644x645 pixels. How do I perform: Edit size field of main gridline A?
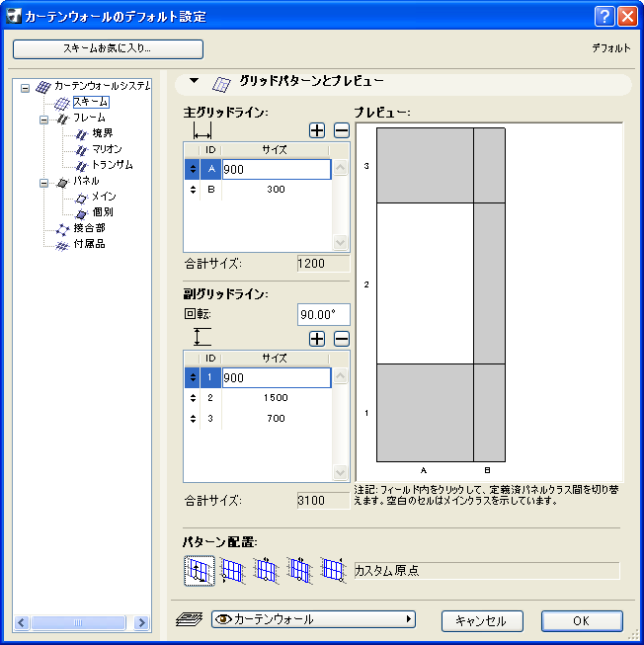point(277,170)
